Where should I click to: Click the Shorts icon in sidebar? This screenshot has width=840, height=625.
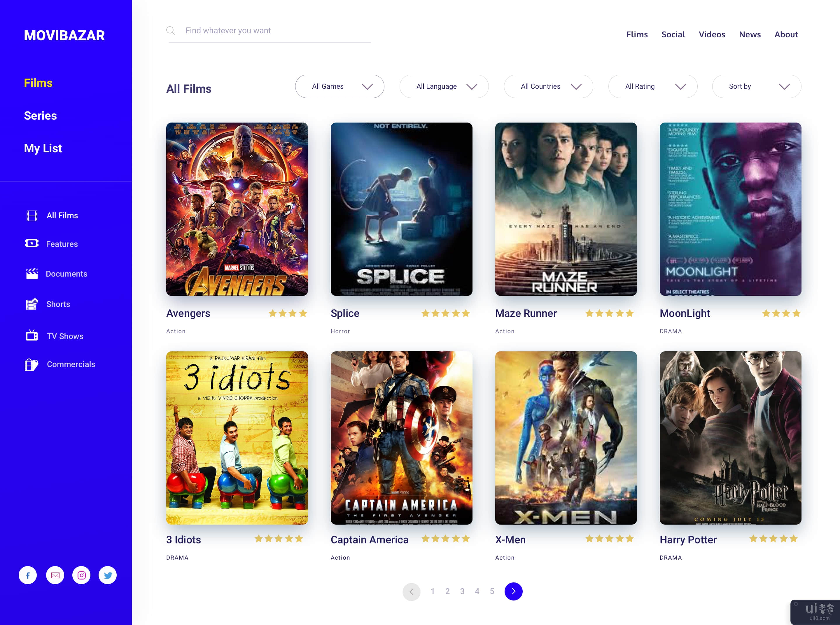click(32, 304)
